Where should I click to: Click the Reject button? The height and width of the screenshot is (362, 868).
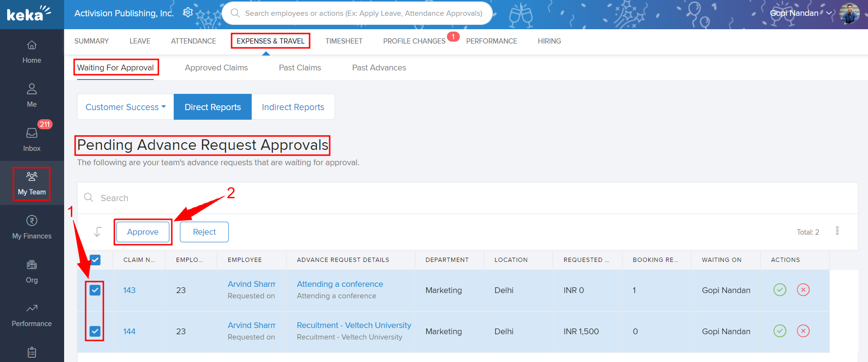[x=204, y=232]
